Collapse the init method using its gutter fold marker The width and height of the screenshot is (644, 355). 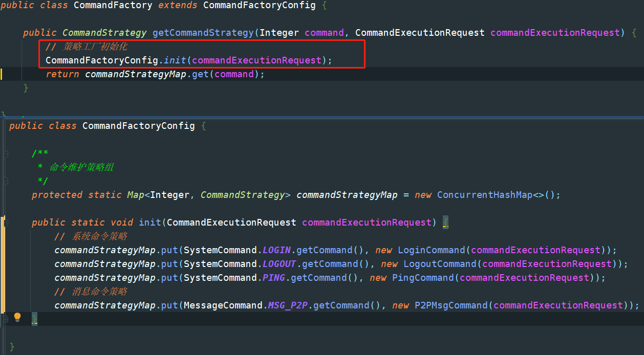tap(6, 223)
